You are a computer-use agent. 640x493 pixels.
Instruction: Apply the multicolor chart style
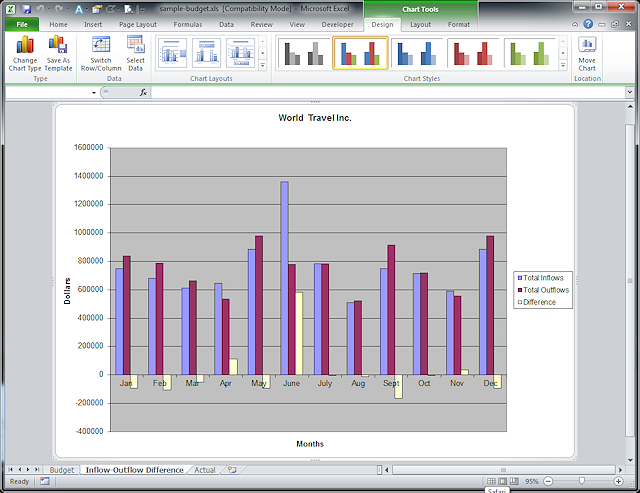pyautogui.click(x=360, y=53)
